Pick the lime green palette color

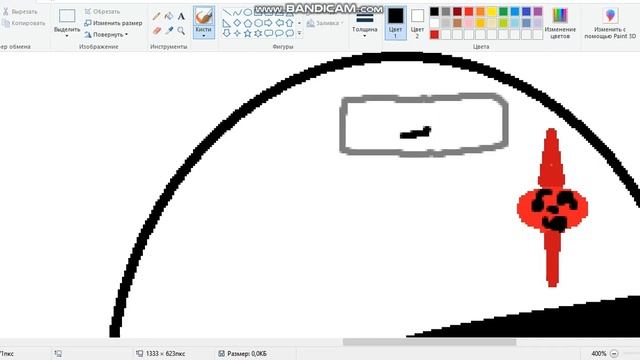pyautogui.click(x=503, y=23)
